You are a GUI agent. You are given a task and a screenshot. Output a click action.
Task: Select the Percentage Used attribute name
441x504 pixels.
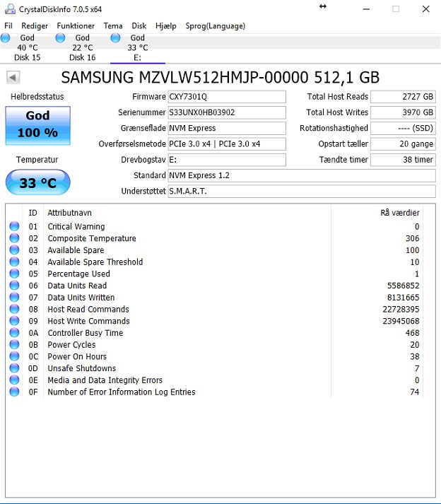[x=78, y=274]
